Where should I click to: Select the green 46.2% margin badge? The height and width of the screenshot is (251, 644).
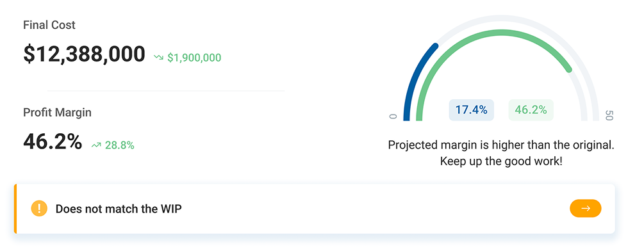pos(531,110)
